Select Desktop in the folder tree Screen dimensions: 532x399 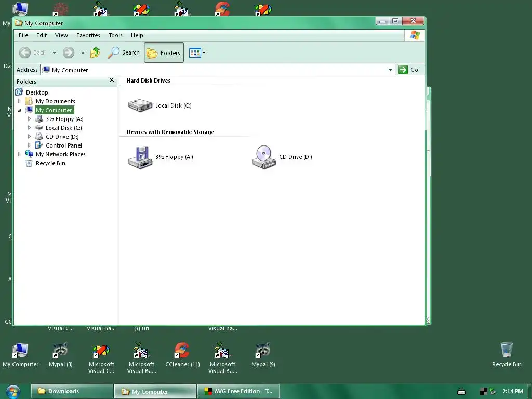(37, 92)
